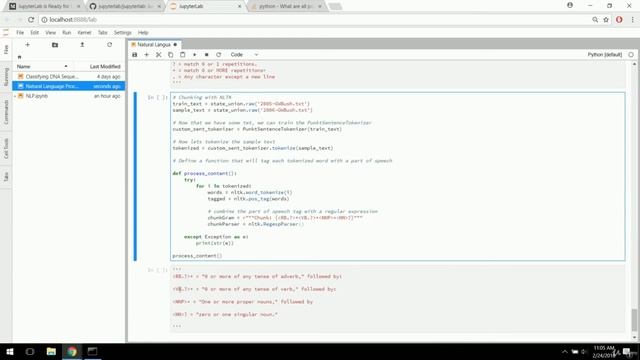
Task: Switch to the Files sidebar tab
Action: tap(6, 50)
